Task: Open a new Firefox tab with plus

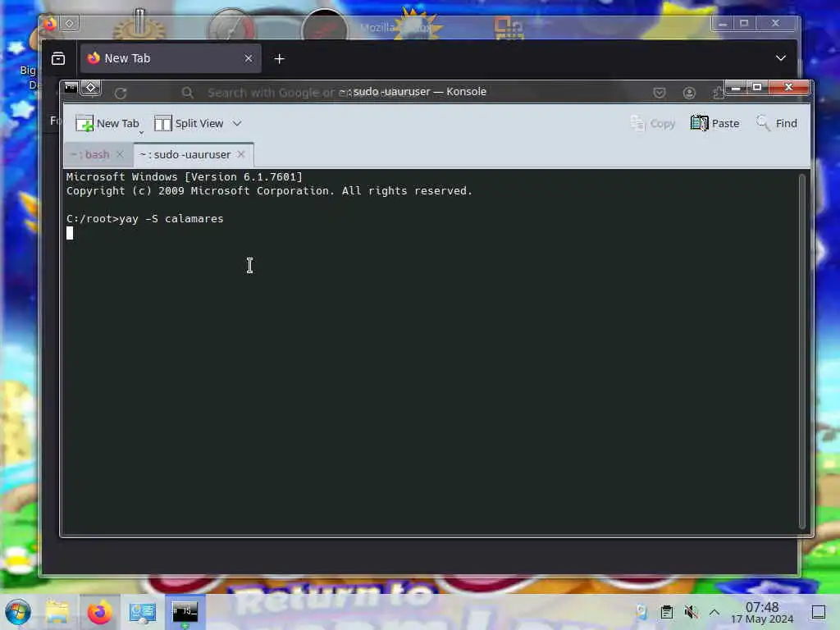Action: tap(279, 59)
